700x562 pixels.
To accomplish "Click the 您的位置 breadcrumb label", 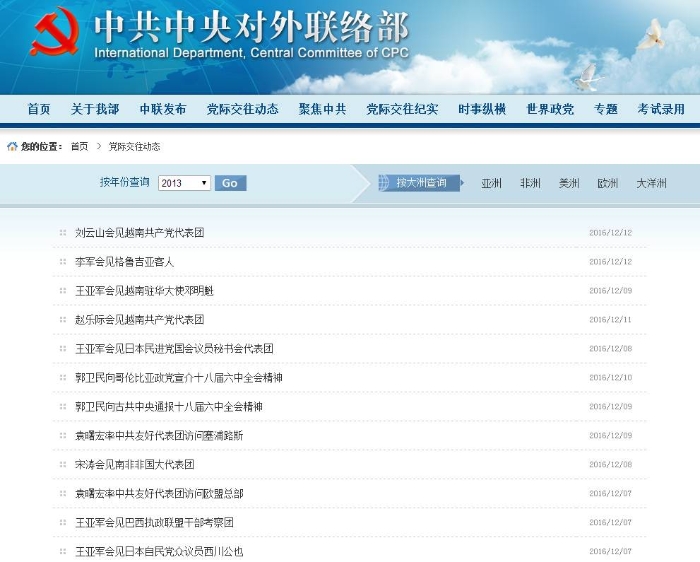I will coord(42,146).
